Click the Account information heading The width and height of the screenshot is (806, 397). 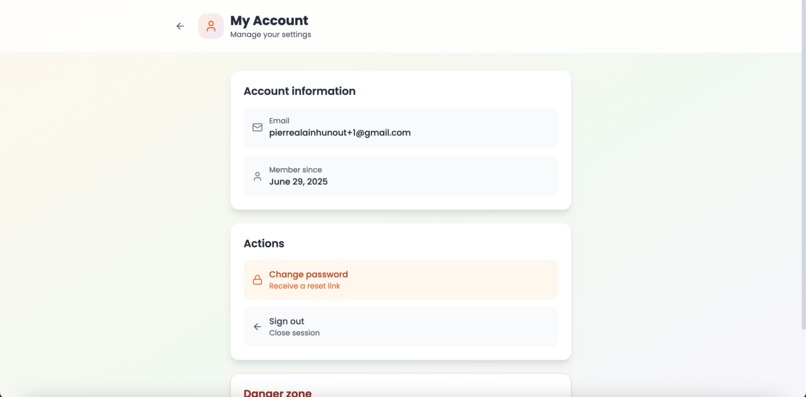click(x=300, y=91)
